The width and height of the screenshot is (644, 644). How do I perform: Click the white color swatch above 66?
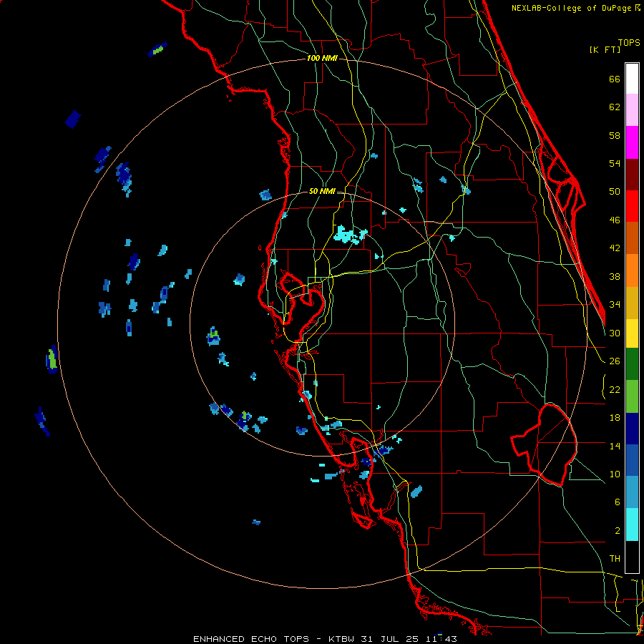[632, 79]
